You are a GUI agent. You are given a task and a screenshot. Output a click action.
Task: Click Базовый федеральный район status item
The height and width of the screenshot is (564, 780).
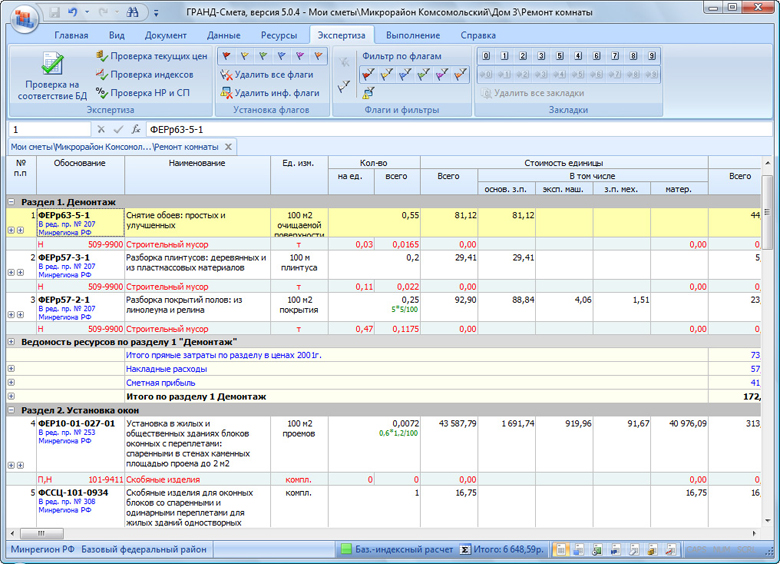144,550
